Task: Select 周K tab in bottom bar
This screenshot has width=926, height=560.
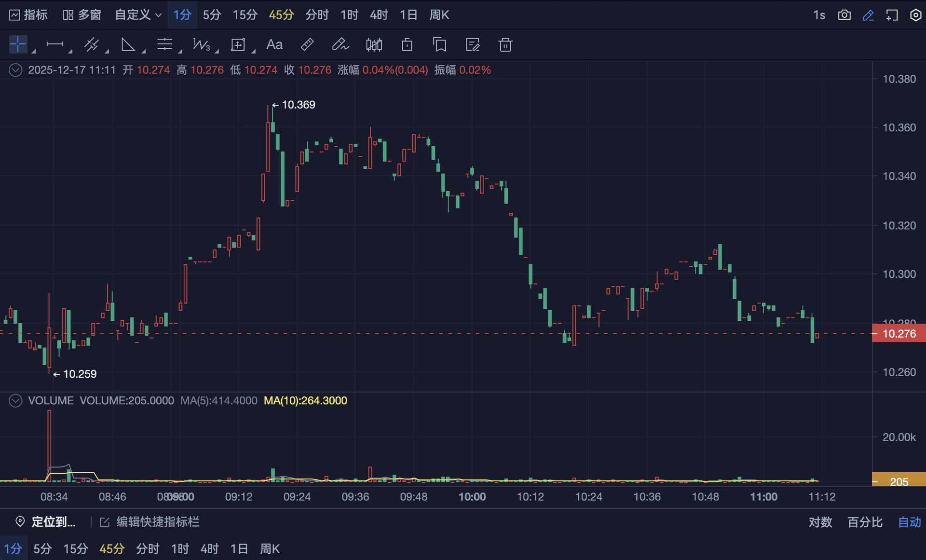Action: click(270, 548)
